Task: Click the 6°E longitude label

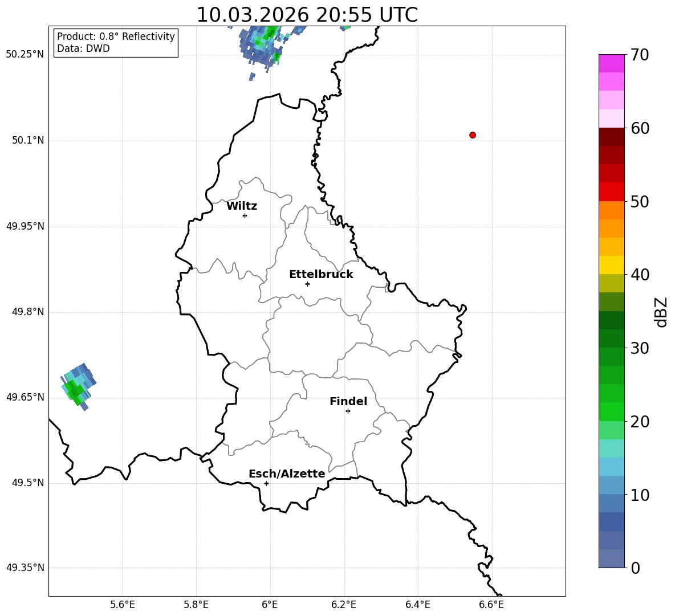Action: pyautogui.click(x=270, y=605)
